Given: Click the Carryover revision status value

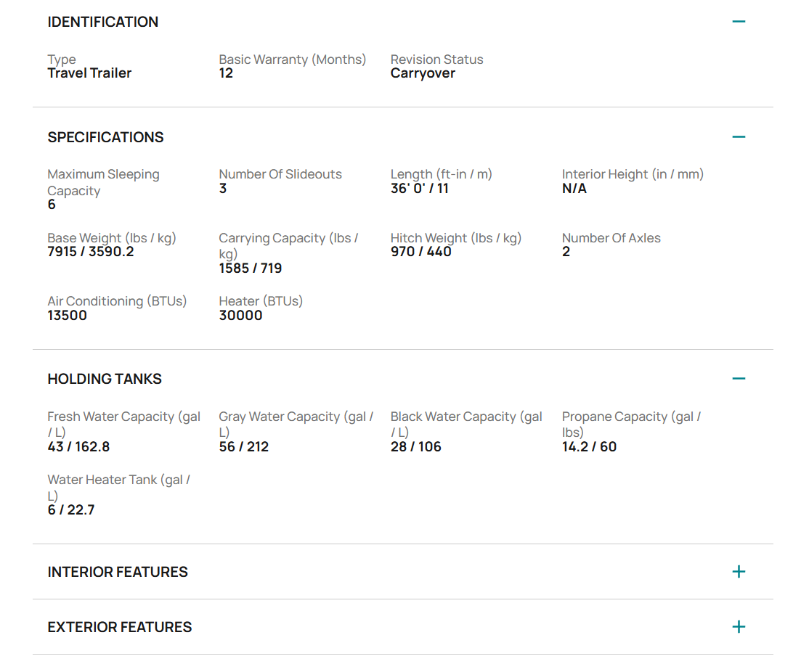Looking at the screenshot, I should click(423, 73).
